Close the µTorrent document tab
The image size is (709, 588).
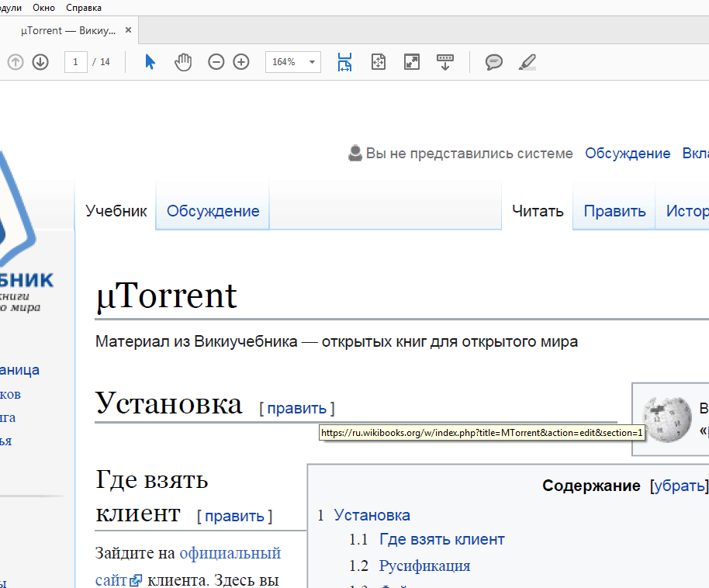click(129, 30)
